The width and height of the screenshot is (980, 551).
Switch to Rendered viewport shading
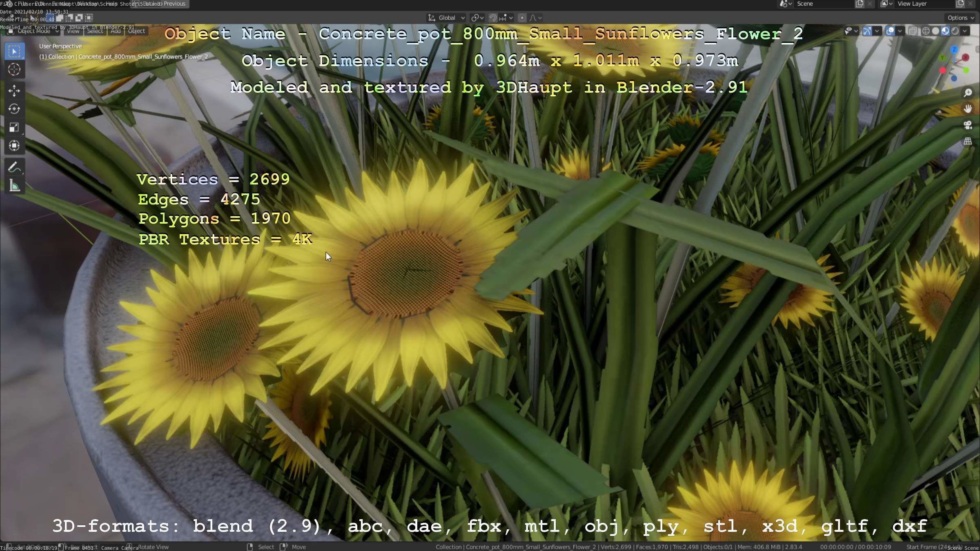click(x=955, y=31)
